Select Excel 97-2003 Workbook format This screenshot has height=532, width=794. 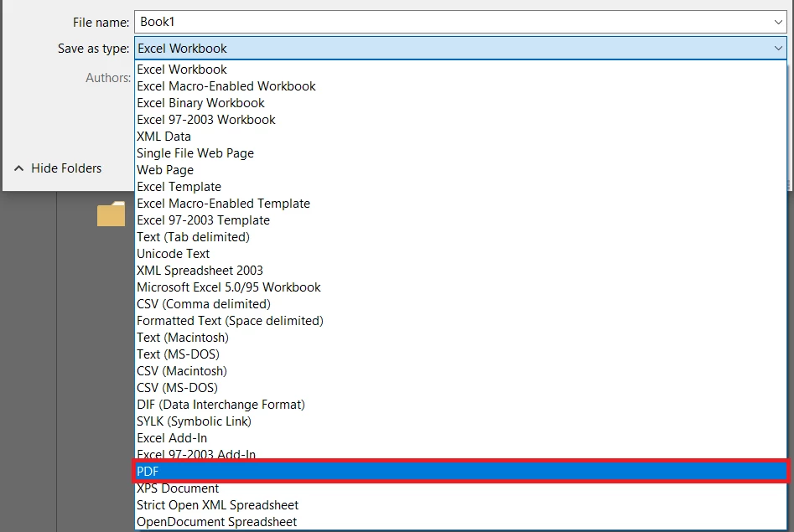[x=461, y=120]
